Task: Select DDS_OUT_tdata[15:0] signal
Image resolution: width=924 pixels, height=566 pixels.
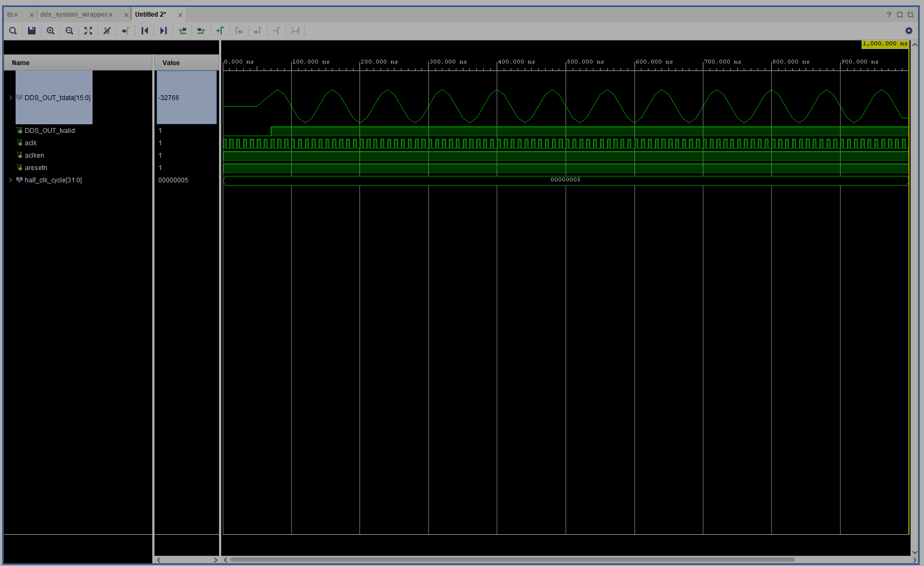Action: click(57, 98)
